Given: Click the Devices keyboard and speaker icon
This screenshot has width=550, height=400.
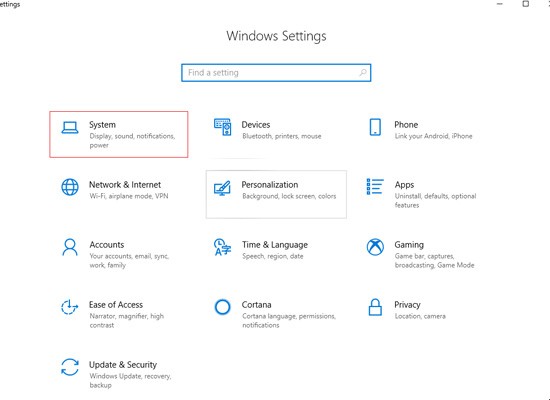Looking at the screenshot, I should pyautogui.click(x=222, y=127).
